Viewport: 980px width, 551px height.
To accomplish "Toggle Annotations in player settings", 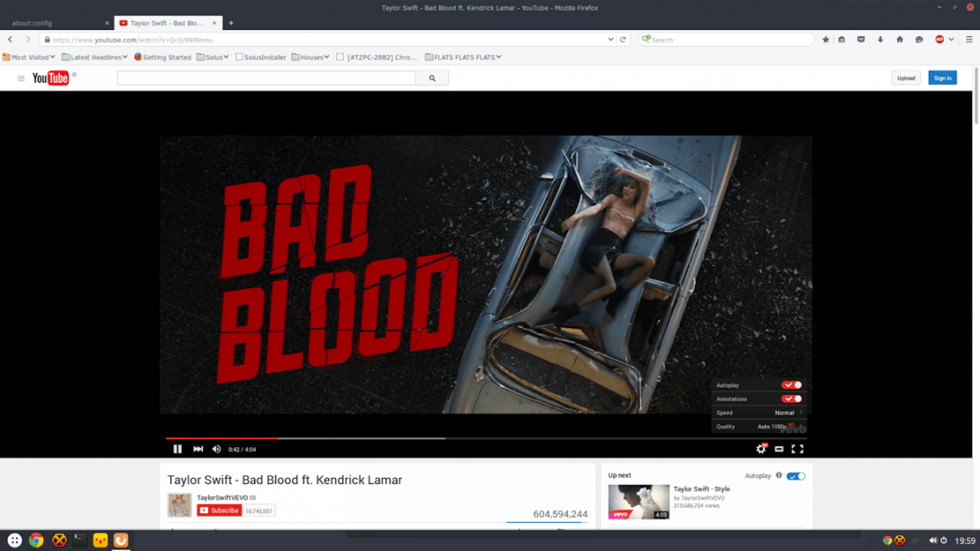I will click(792, 399).
